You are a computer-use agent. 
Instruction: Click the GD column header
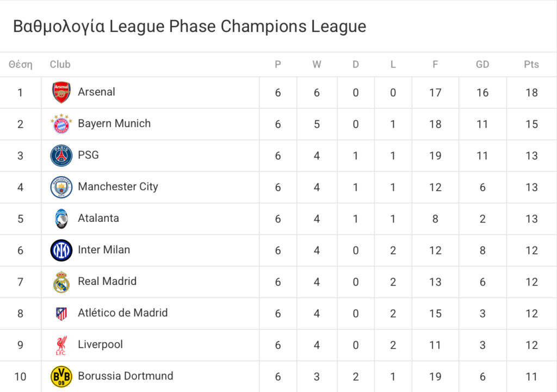coord(482,64)
